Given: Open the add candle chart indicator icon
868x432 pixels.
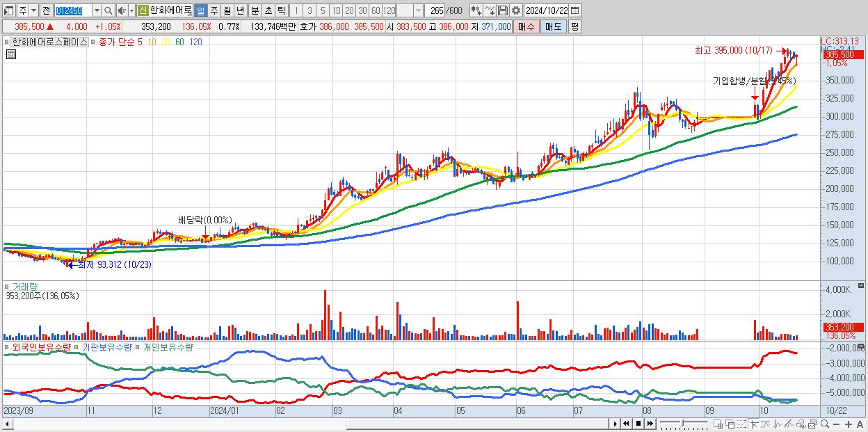Looking at the screenshot, I should pyautogui.click(x=476, y=10).
